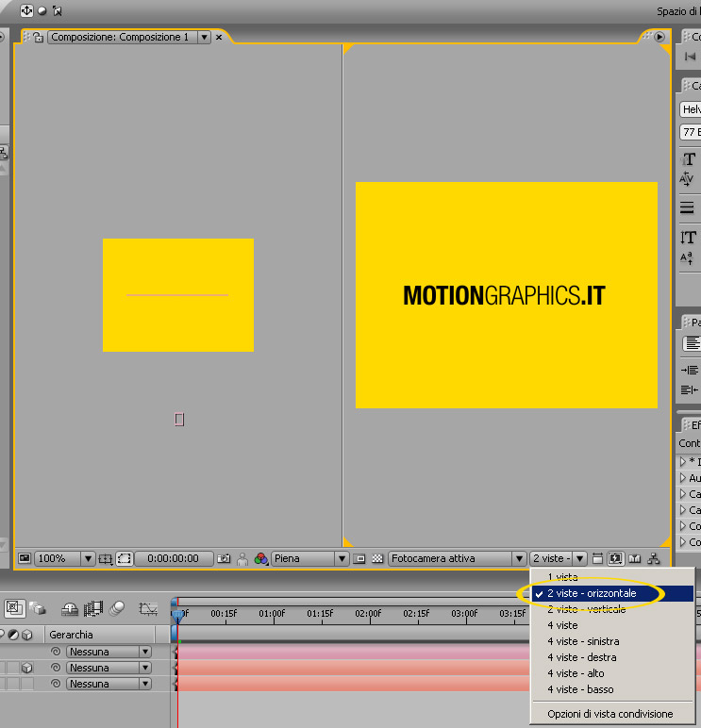Close the Composizione 1 panel tab
The image size is (701, 728).
point(219,37)
